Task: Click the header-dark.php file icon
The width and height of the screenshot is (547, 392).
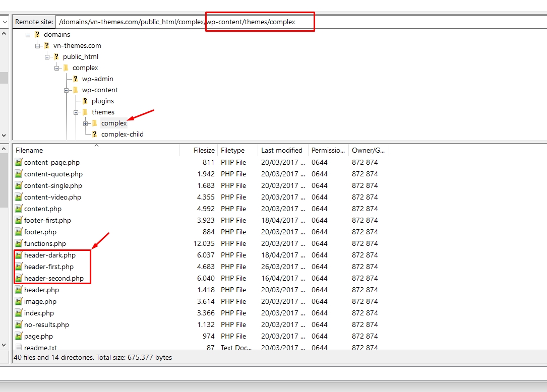Action: point(19,255)
